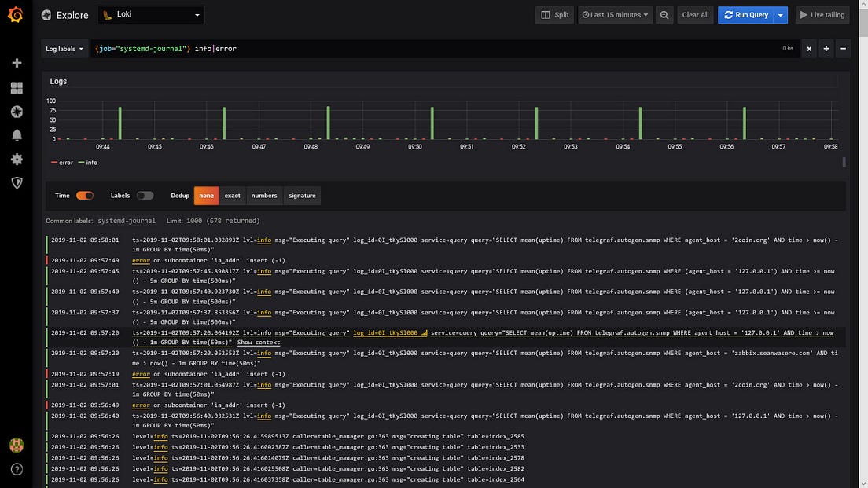
Task: Open the Grafana home logo
Action: (16, 15)
